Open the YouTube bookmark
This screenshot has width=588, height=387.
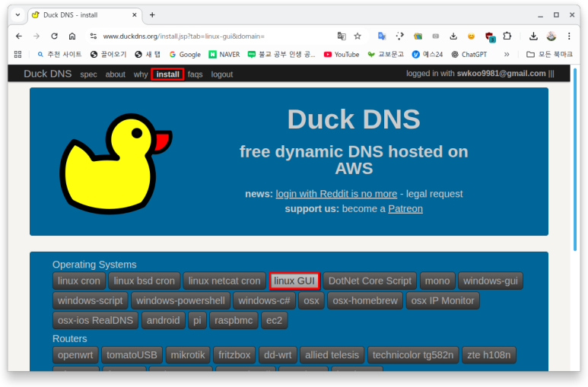342,55
